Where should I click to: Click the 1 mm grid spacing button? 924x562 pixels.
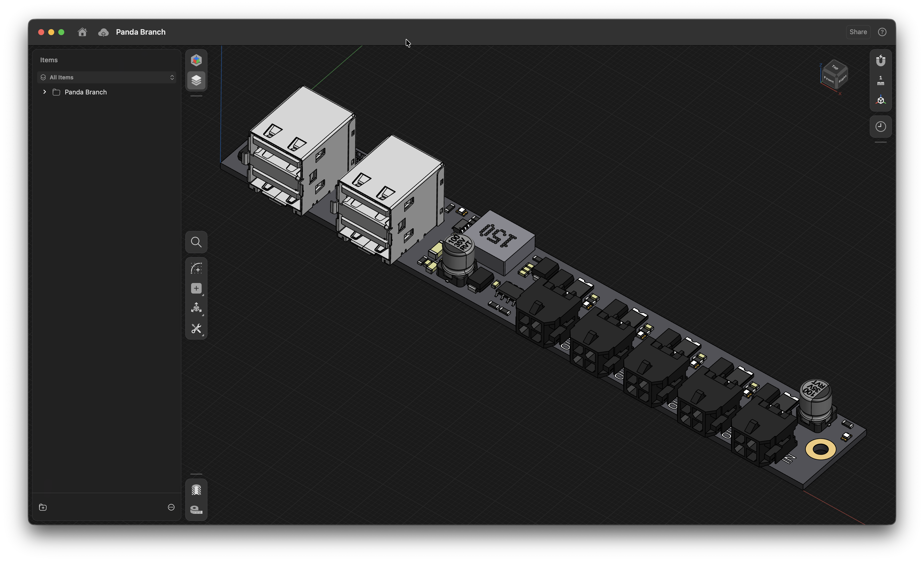(x=881, y=80)
